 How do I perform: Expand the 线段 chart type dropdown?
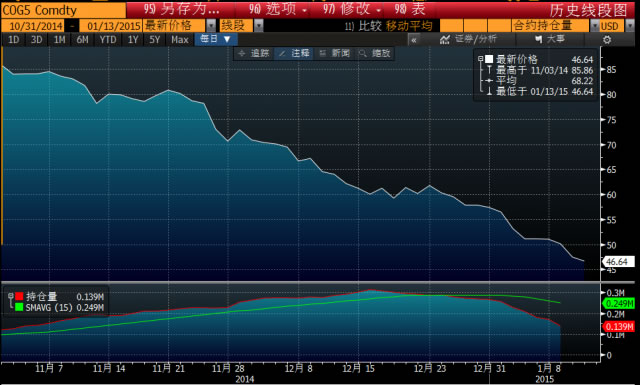[x=258, y=26]
